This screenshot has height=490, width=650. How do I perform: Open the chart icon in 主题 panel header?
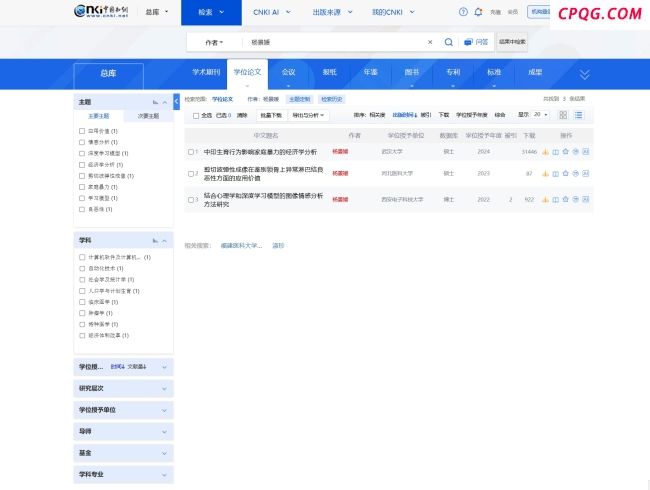click(x=155, y=102)
